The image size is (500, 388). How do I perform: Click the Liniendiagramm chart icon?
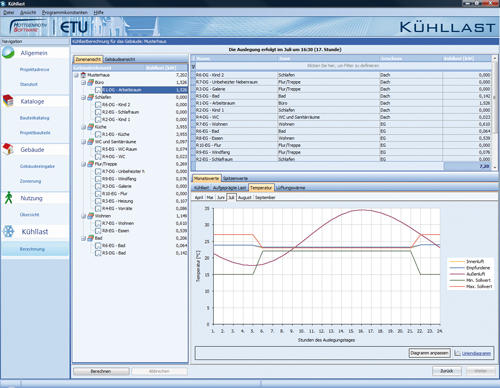457,353
